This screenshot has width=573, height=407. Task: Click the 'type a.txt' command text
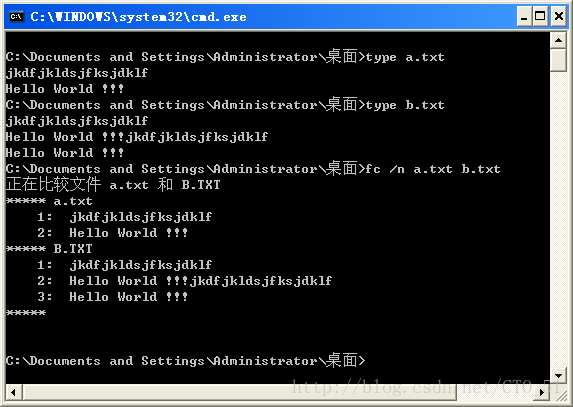(405, 57)
